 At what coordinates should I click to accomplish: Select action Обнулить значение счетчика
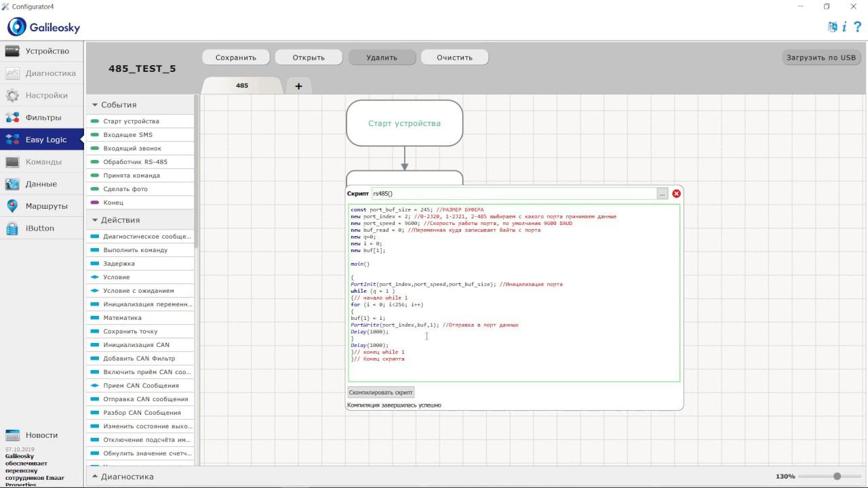click(140, 453)
